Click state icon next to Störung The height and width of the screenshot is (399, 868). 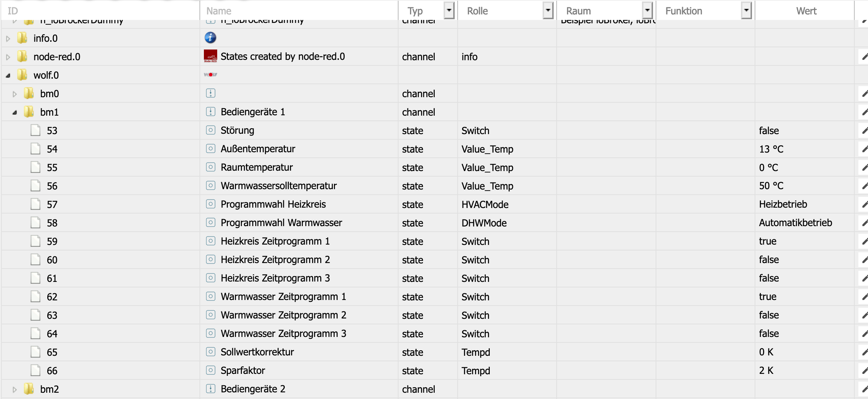211,130
